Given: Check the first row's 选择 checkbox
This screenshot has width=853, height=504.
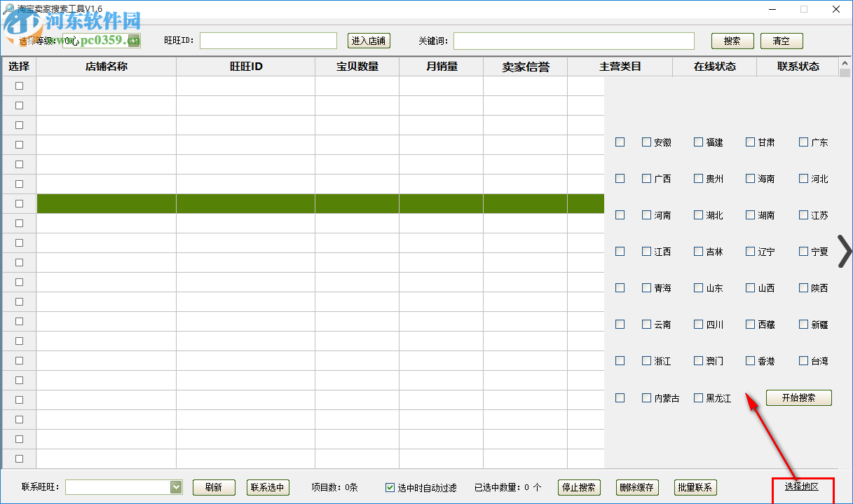Looking at the screenshot, I should pos(19,86).
